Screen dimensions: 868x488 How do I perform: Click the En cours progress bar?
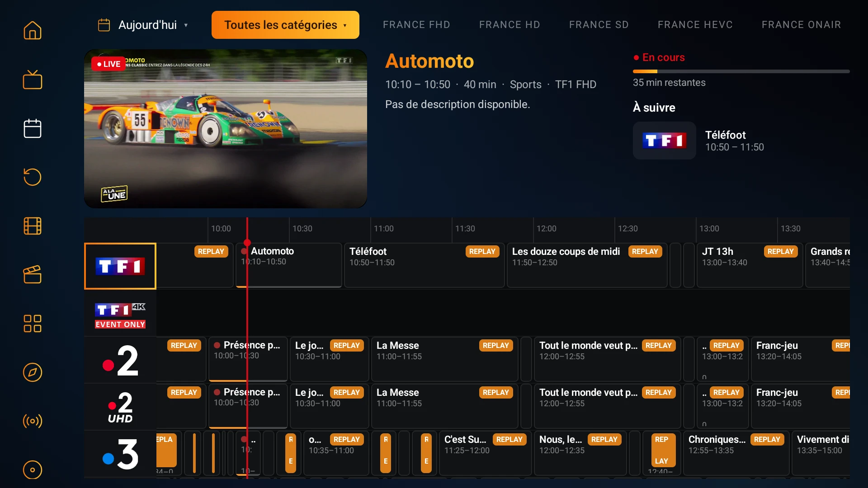point(741,71)
